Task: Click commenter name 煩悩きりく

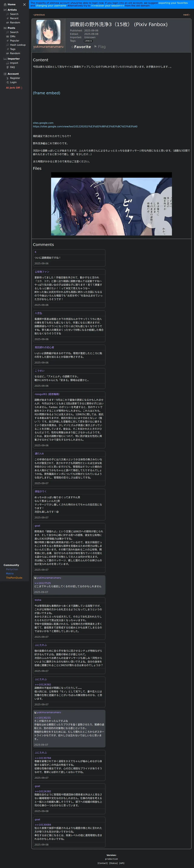Action: tap(40, 492)
